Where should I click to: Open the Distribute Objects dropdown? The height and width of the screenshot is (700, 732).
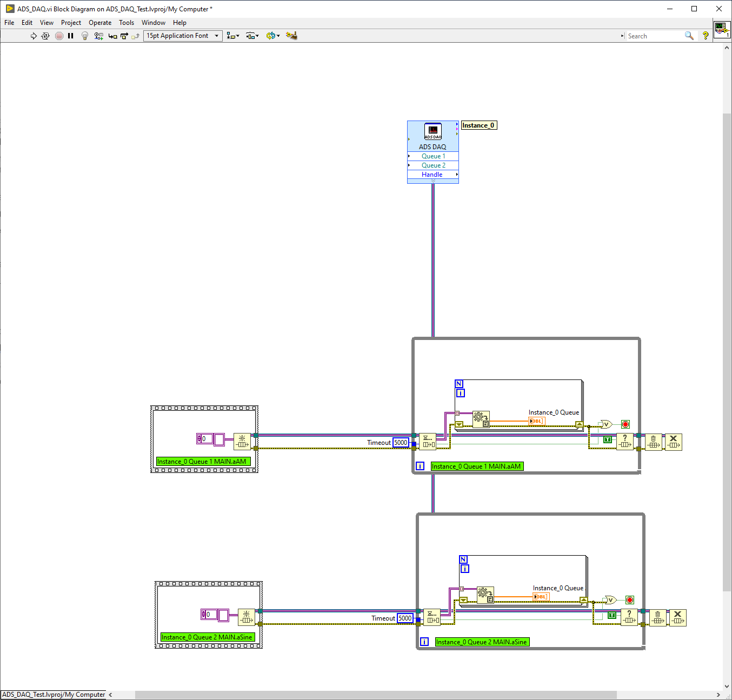click(252, 36)
